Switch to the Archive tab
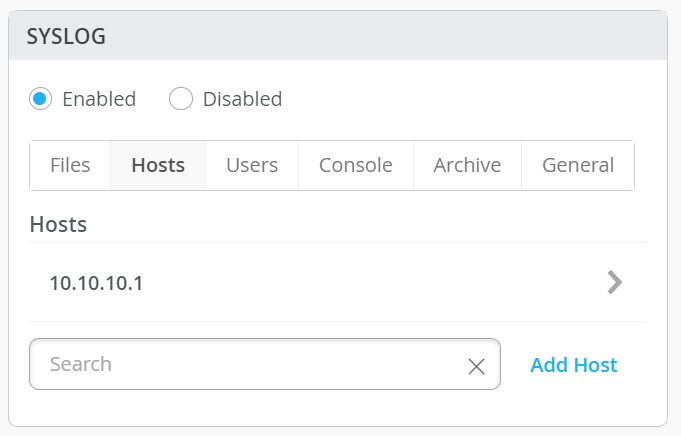Screen dimensions: 681x436 [467, 165]
